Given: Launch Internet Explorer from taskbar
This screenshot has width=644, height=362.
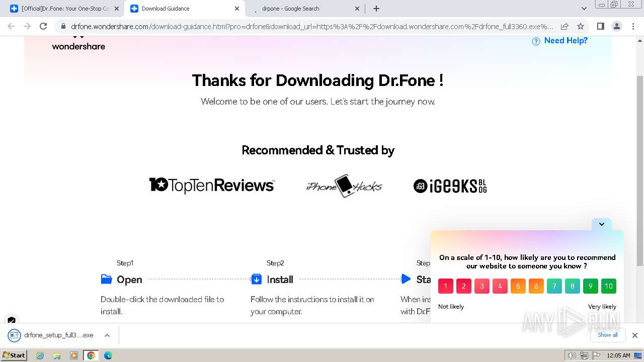Looking at the screenshot, I should 40,355.
